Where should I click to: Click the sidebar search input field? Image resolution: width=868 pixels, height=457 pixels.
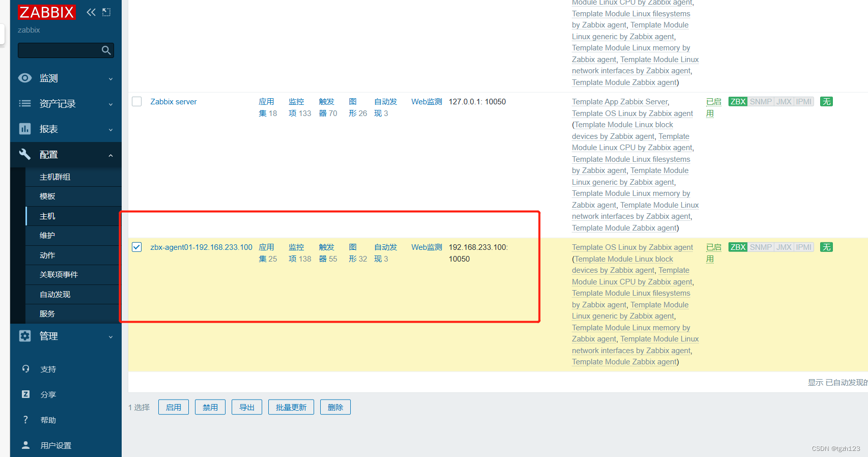pos(60,50)
